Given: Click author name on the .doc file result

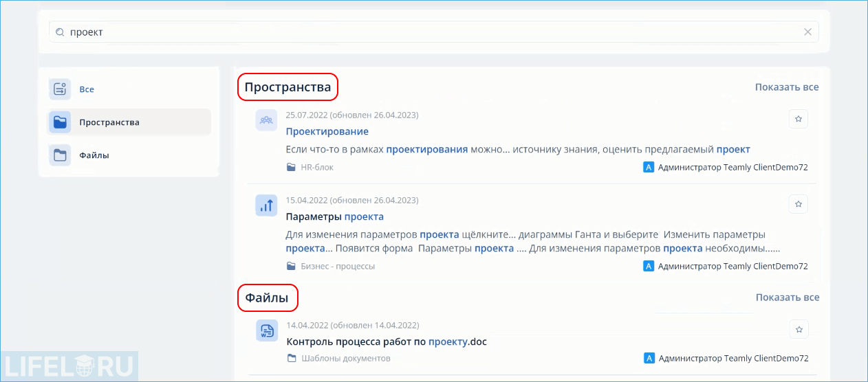Looking at the screenshot, I should [x=733, y=359].
